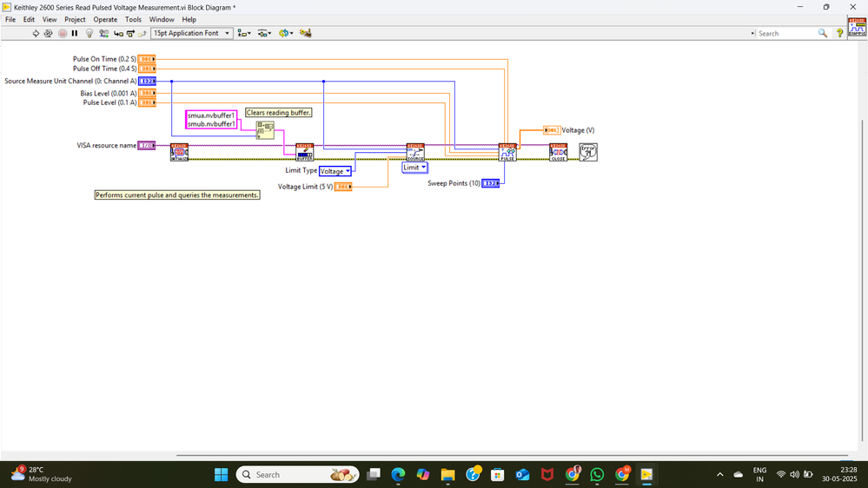
Task: Click the 'Sweep Points (10)' label
Action: pyautogui.click(x=454, y=183)
